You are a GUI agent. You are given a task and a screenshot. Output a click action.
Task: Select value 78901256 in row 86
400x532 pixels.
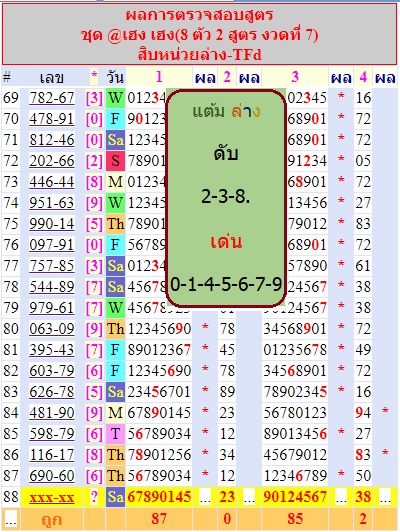(159, 454)
